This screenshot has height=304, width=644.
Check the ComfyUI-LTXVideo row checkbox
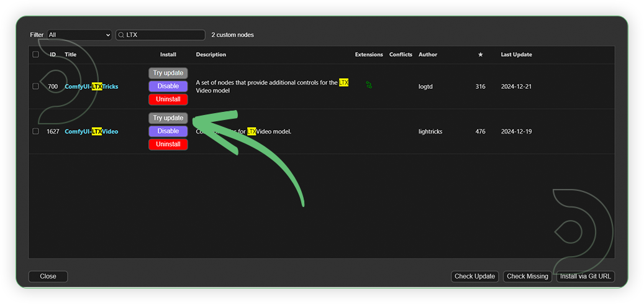pos(36,131)
